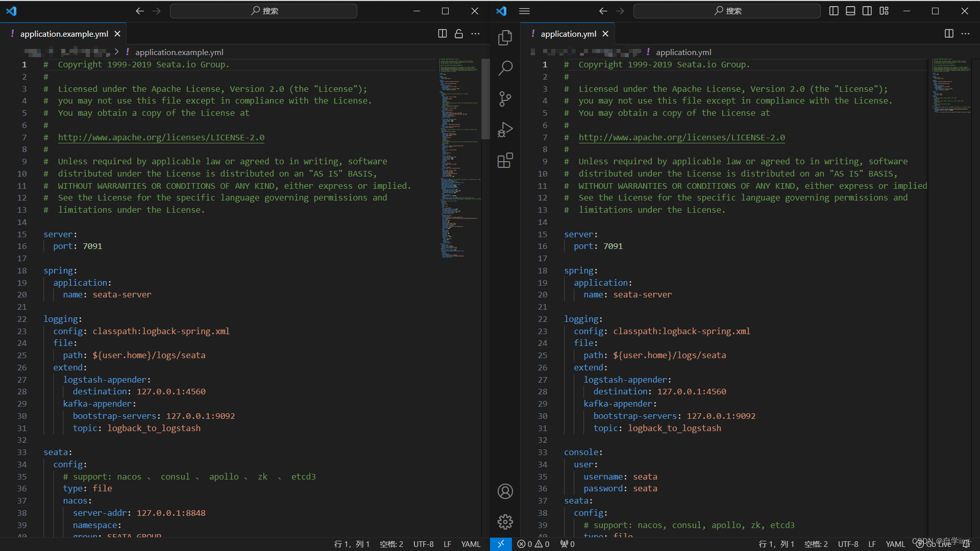
Task: Open the remote window button in status bar
Action: point(501,544)
